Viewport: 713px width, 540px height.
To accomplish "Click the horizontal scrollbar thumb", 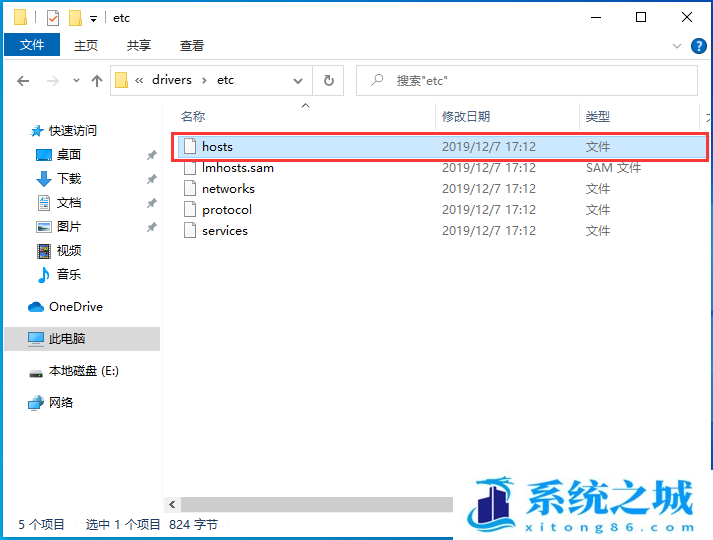I will pos(317,504).
